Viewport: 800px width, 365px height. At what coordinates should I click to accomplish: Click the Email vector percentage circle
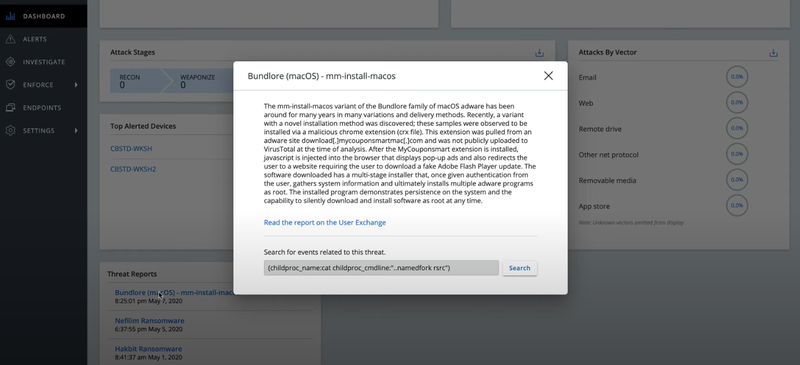737,77
